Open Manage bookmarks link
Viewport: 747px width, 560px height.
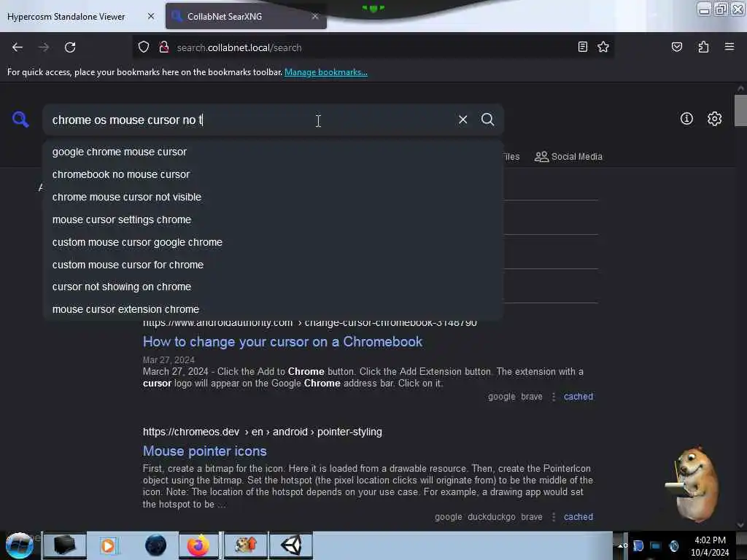pos(326,72)
